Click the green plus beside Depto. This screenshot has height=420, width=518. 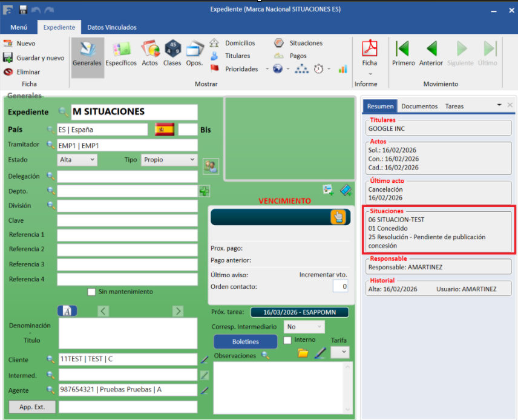pos(205,191)
